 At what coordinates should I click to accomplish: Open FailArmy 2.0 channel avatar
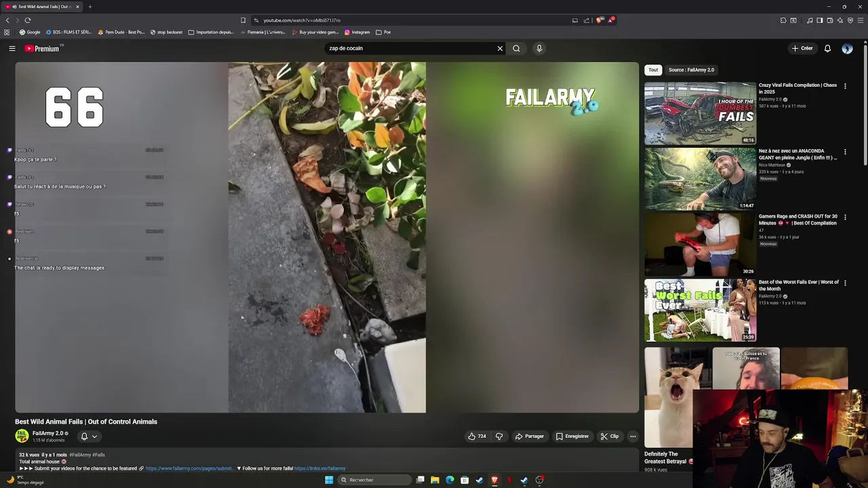[x=22, y=436]
